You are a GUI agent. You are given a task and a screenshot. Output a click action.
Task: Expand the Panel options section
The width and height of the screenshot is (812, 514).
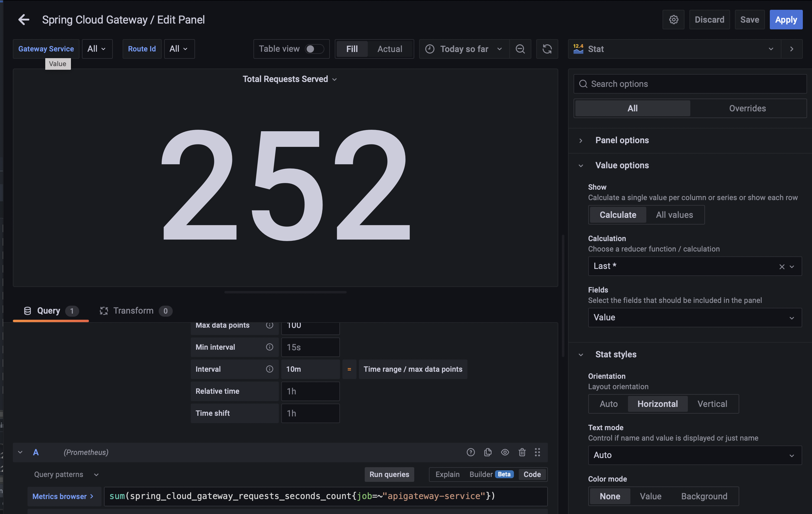[x=622, y=140]
